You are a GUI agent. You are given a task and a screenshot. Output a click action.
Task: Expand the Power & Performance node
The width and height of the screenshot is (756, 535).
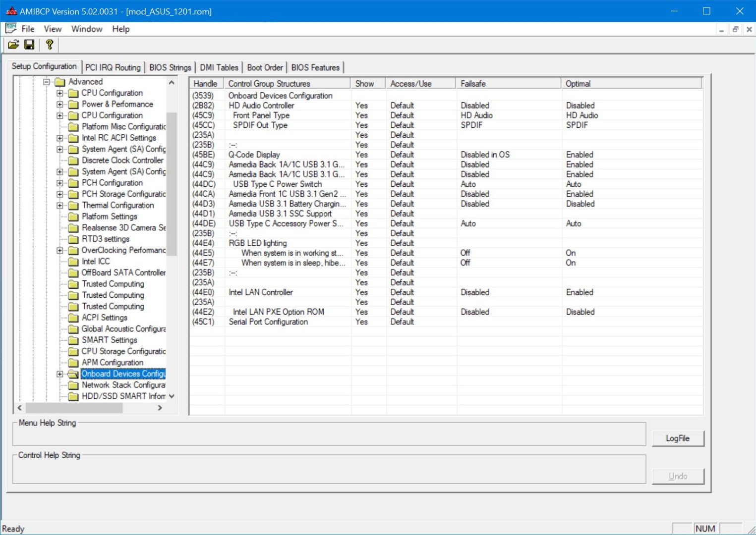point(60,105)
